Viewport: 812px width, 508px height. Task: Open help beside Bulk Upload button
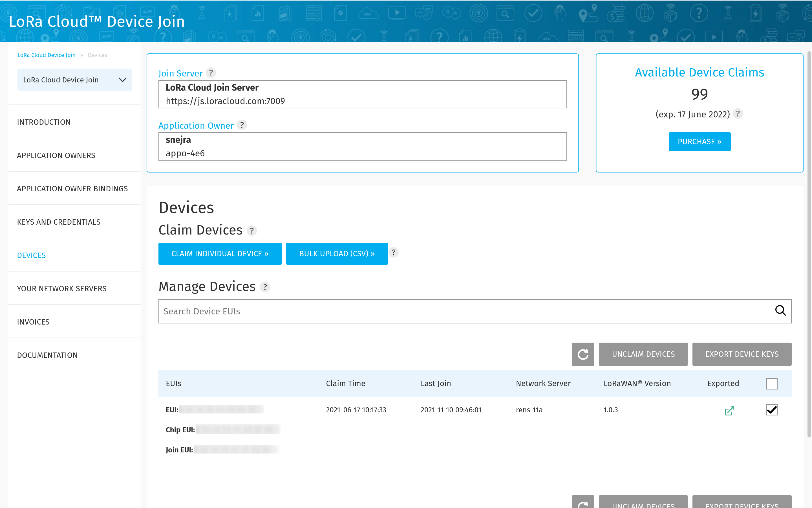coord(394,253)
